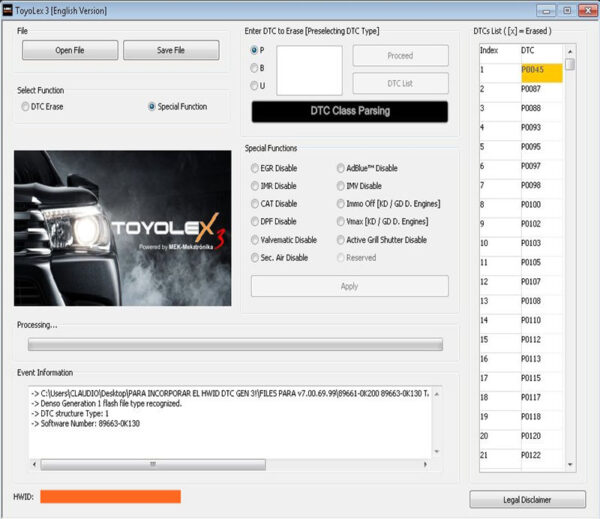Click the 'DTC structure Type: 1' log line
The image size is (600, 519).
70,414
